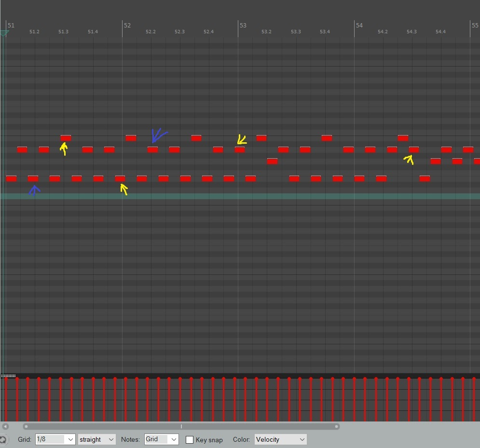This screenshot has height=448, width=480.
Task: Click the playhead triangle marker at bar 51
Action: pyautogui.click(x=4, y=33)
